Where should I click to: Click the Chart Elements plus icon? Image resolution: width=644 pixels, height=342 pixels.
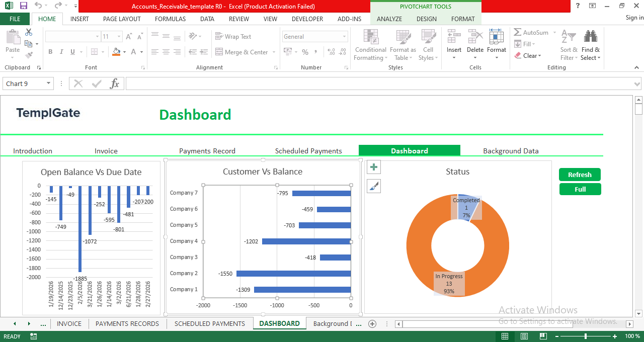pos(374,167)
